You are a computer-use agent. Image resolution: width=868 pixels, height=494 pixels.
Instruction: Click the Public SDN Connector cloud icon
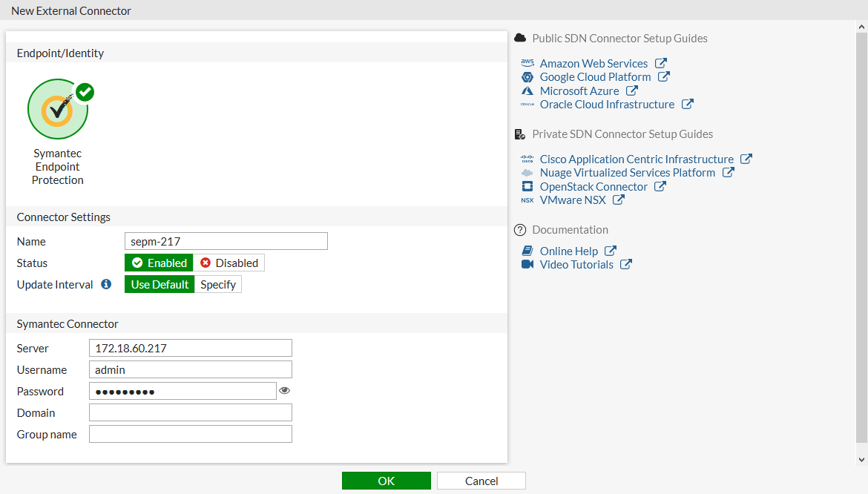tap(520, 38)
